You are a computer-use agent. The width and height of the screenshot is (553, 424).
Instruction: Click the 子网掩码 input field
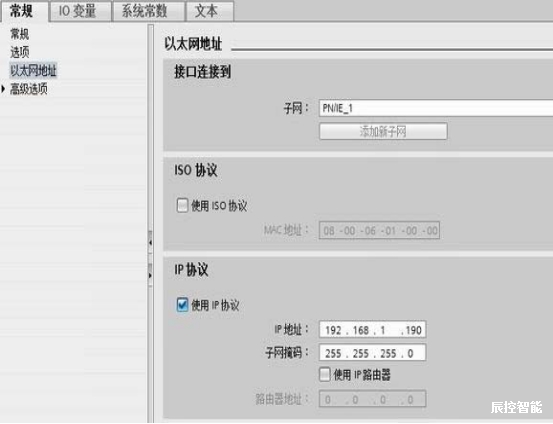(372, 353)
